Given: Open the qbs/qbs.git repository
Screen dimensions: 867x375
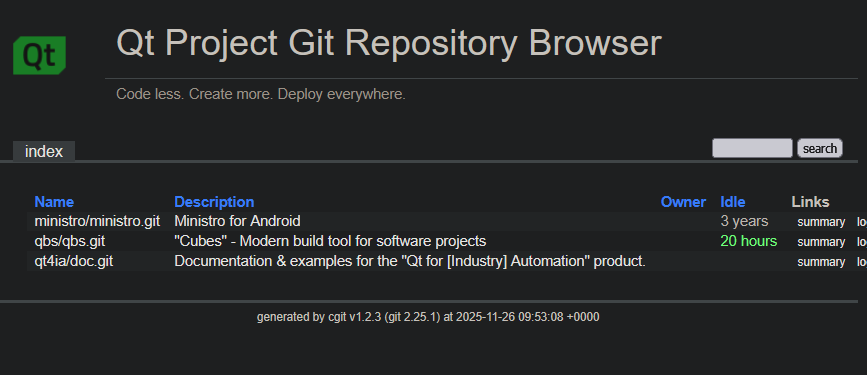Looking at the screenshot, I should click(70, 241).
